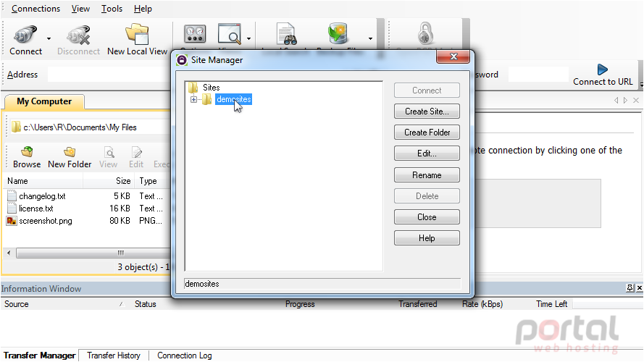
Task: Expand the demosites folder node
Action: click(x=193, y=99)
